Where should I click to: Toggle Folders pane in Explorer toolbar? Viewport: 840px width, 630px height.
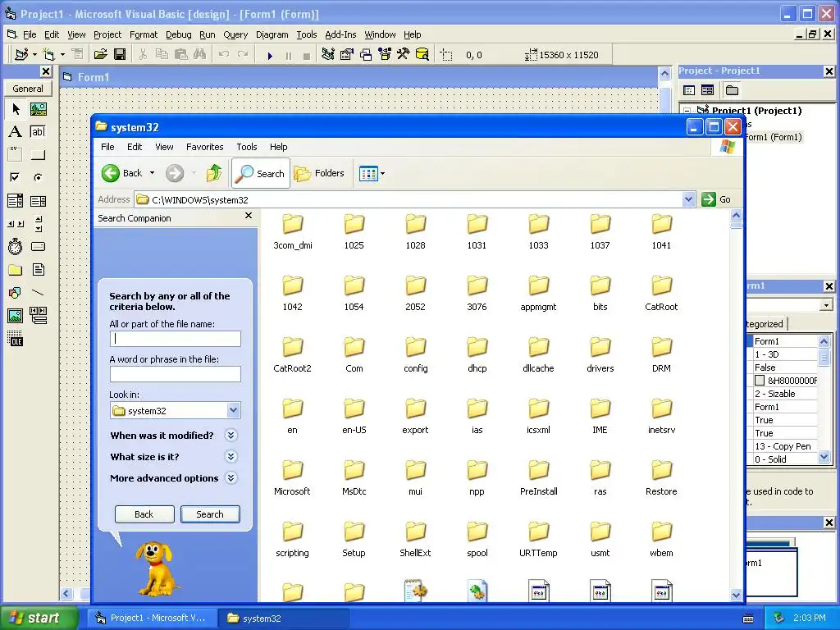coord(319,174)
